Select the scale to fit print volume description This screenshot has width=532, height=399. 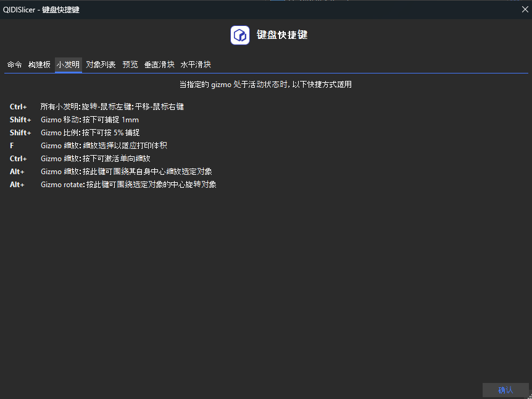click(x=104, y=146)
